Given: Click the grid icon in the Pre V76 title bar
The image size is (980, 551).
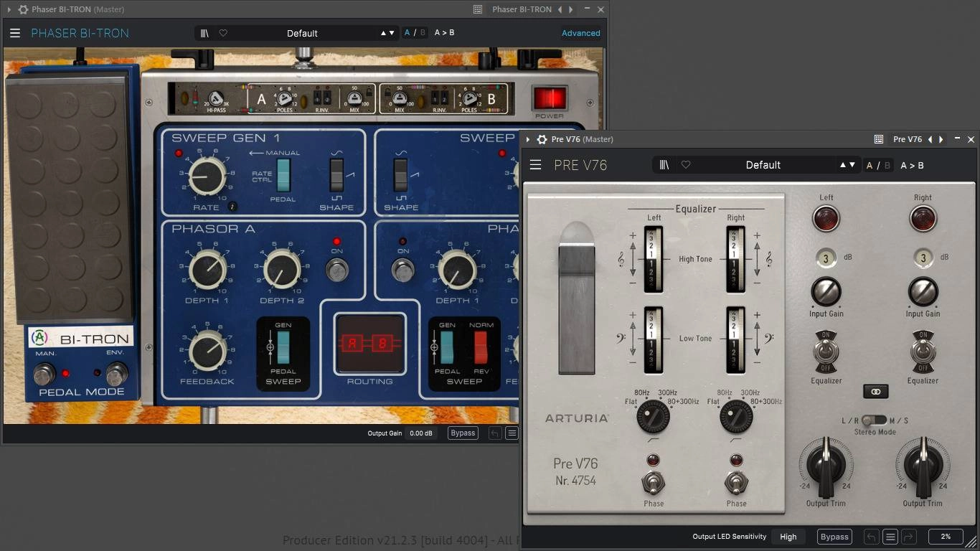Looking at the screenshot, I should (879, 139).
